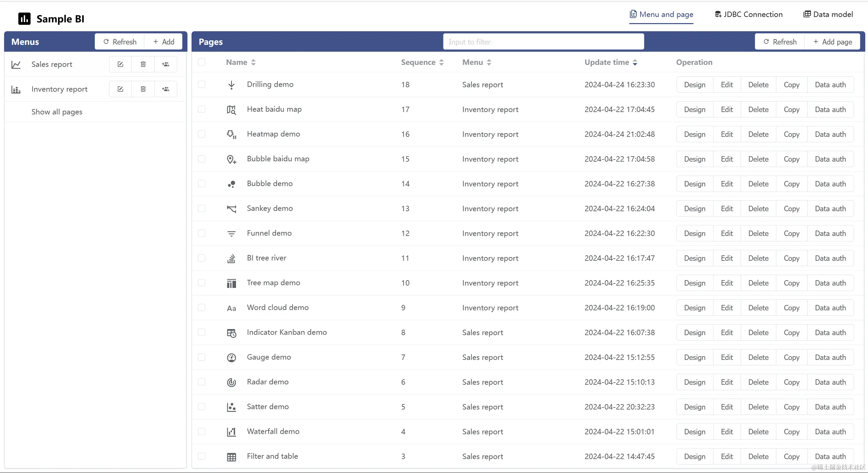Click Design for Bubble demo row
This screenshot has height=473, width=868.
point(694,184)
